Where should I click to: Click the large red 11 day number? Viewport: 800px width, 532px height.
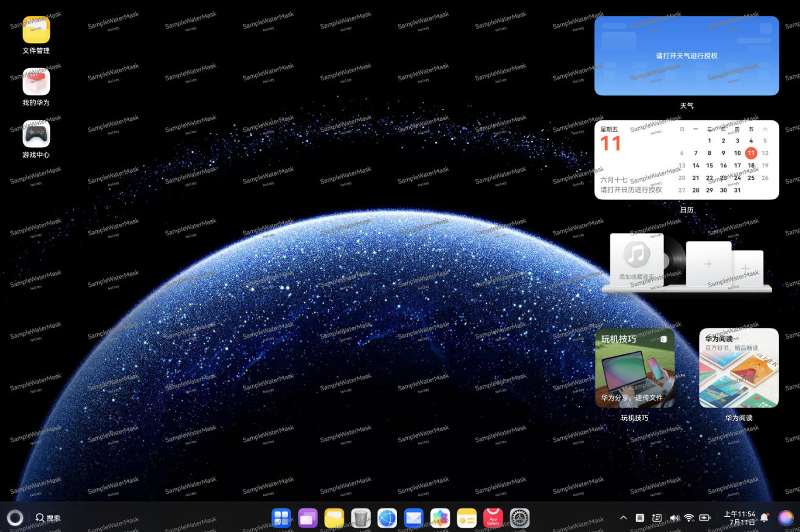[x=610, y=144]
